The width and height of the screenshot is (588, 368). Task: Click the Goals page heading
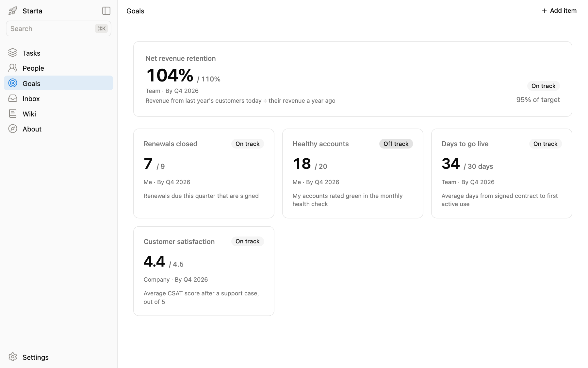(x=135, y=11)
